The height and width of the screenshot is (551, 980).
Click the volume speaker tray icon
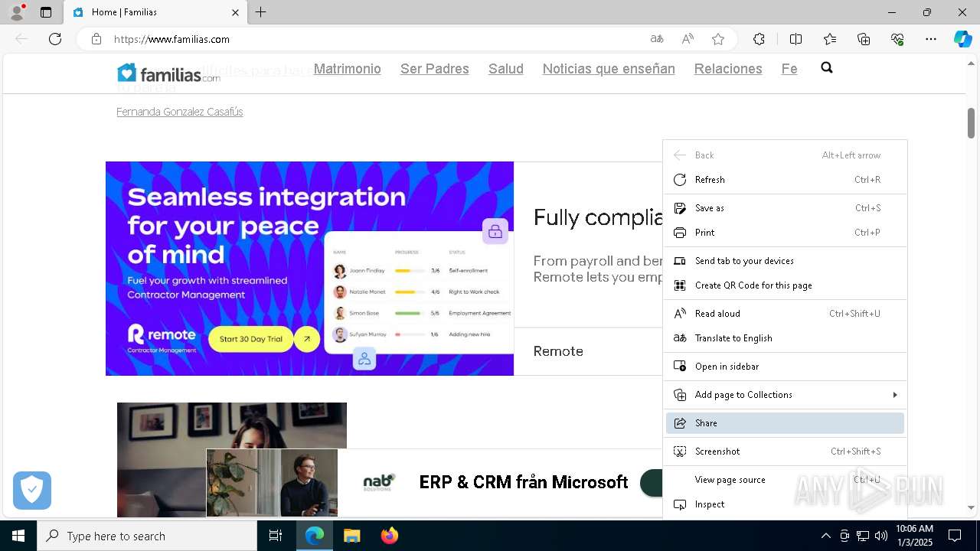pos(881,536)
